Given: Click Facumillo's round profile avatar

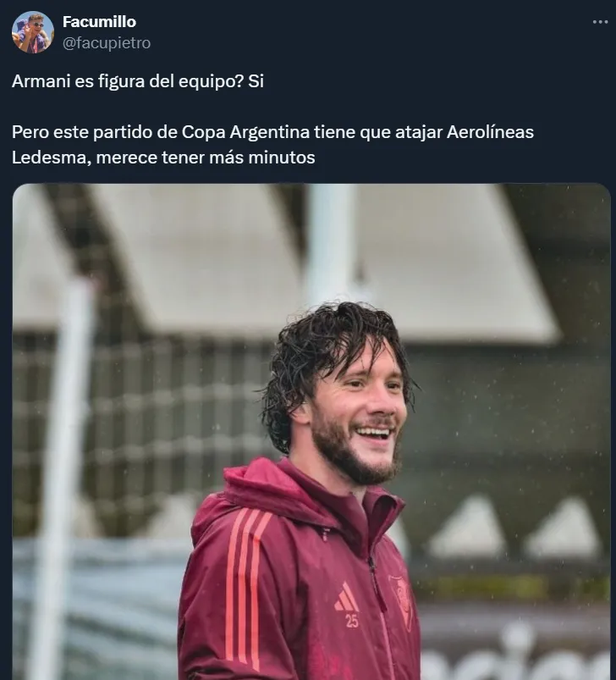Looking at the screenshot, I should [32, 32].
